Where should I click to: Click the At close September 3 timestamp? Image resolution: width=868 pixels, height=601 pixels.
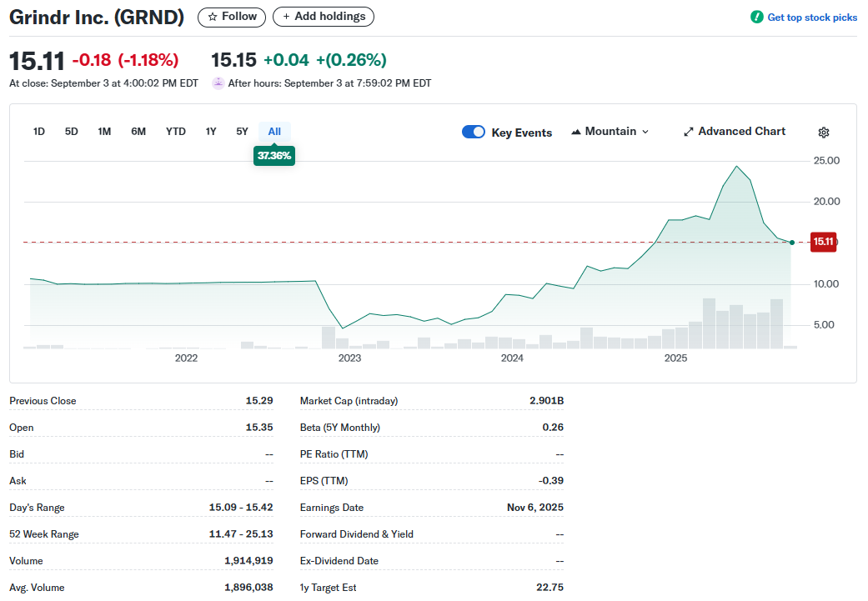point(103,83)
